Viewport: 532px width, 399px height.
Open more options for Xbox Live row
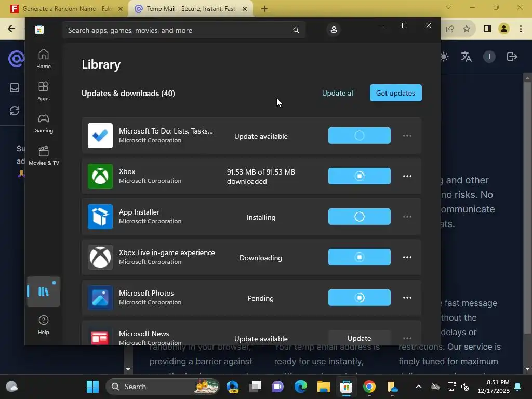click(x=407, y=257)
